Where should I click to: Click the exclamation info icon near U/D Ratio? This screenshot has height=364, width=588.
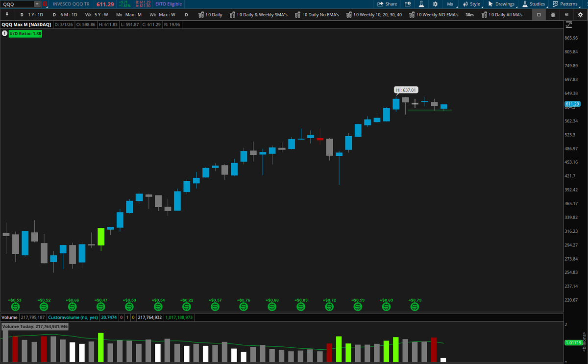[4, 33]
